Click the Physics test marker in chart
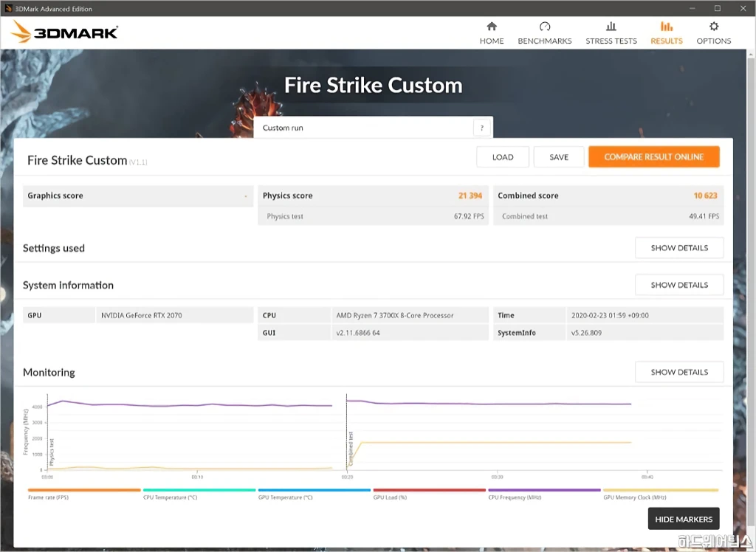 pos(52,452)
